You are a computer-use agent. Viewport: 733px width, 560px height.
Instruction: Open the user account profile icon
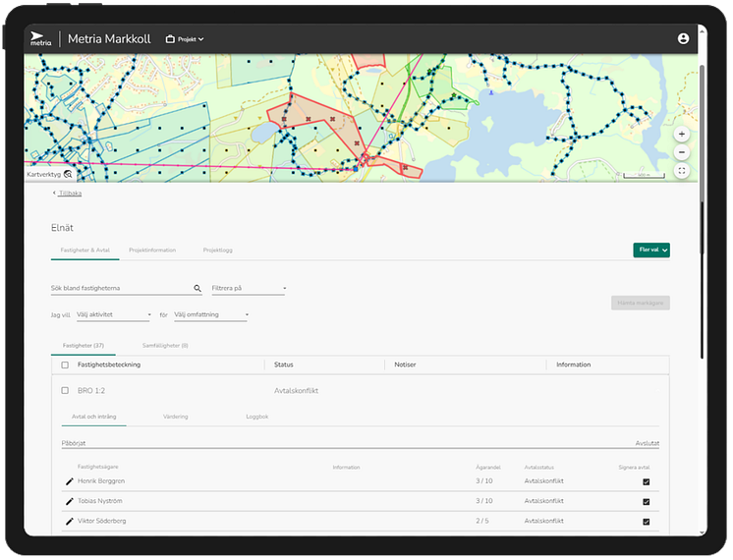683,39
